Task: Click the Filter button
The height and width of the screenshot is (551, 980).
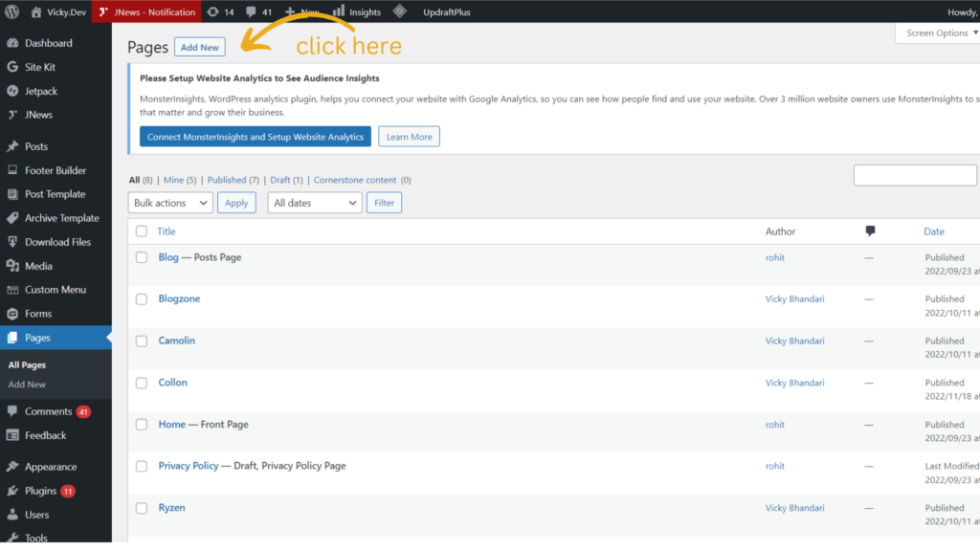Action: point(385,203)
